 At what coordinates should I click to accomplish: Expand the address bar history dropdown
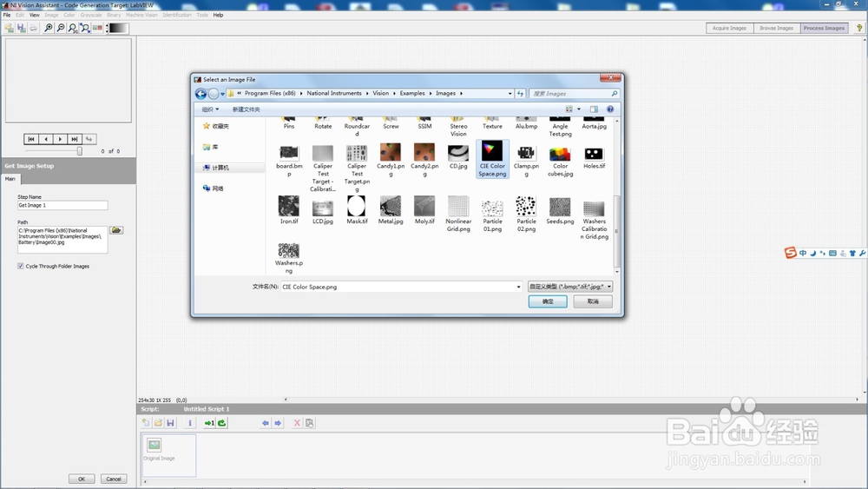pos(510,94)
